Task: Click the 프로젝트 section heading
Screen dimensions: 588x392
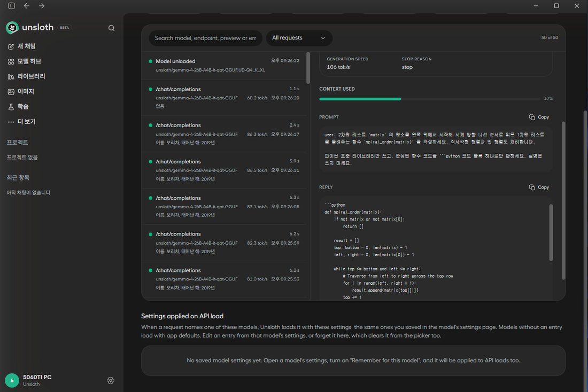Action: click(17, 143)
